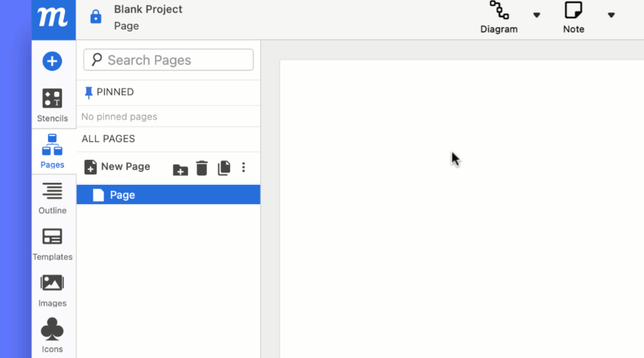Select the Page item in list
The height and width of the screenshot is (358, 644).
[168, 195]
